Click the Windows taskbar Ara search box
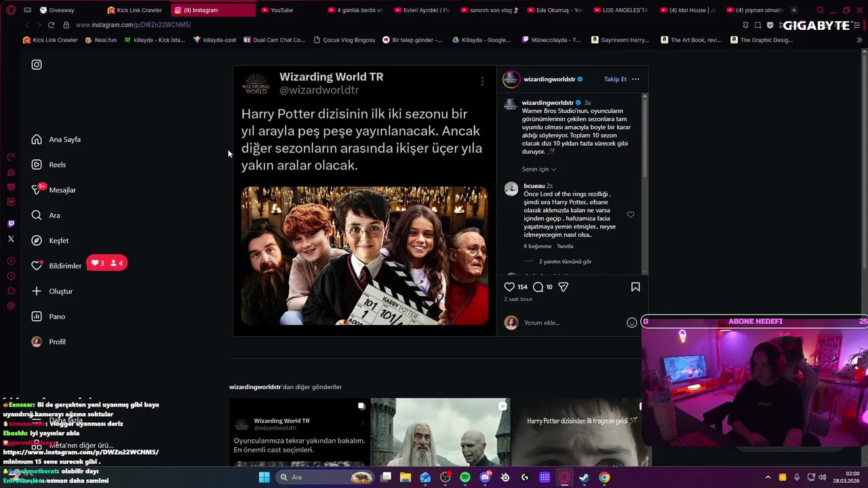Viewport: 868px width, 488px height. [x=326, y=477]
